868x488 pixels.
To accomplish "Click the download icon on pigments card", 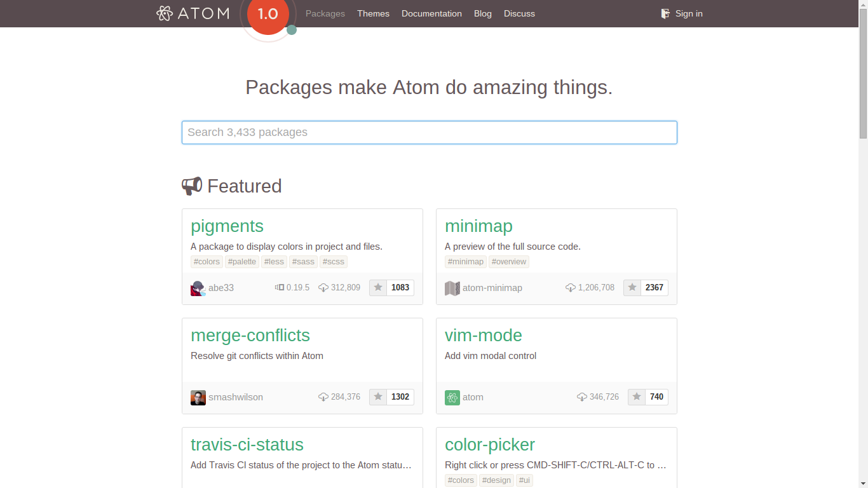I will tap(323, 288).
